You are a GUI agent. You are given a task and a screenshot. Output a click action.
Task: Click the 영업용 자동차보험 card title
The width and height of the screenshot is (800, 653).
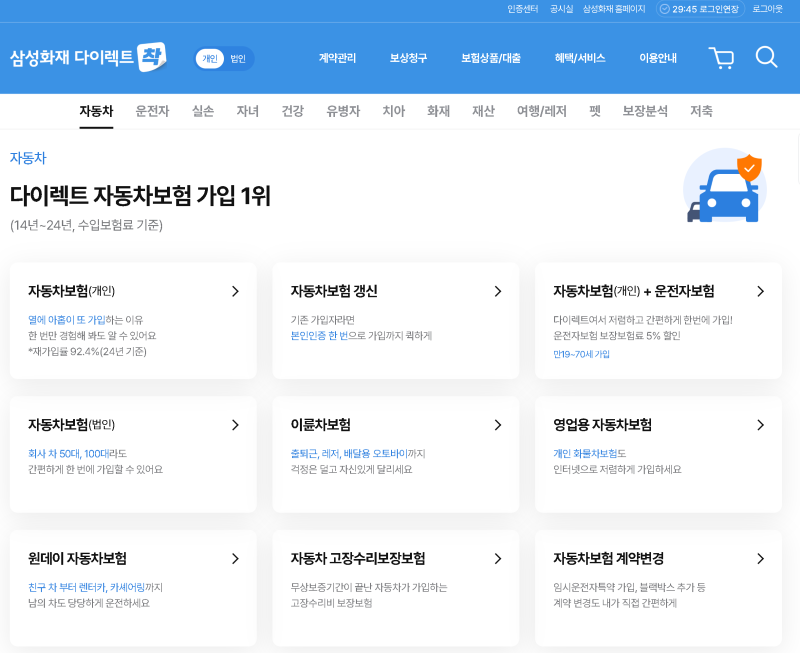[603, 425]
